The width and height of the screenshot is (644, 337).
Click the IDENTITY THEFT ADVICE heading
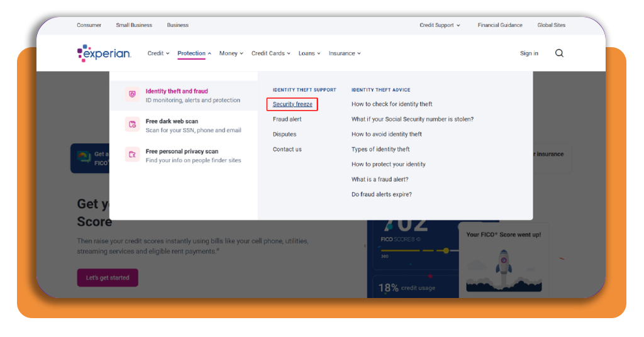click(x=380, y=90)
